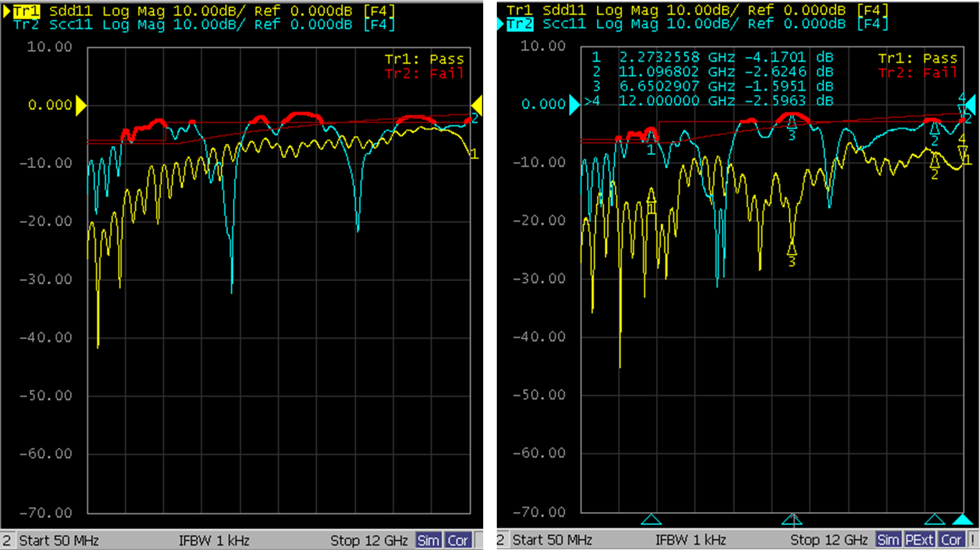Click the Cor indicator in left status bar
980x550 pixels.
458,540
